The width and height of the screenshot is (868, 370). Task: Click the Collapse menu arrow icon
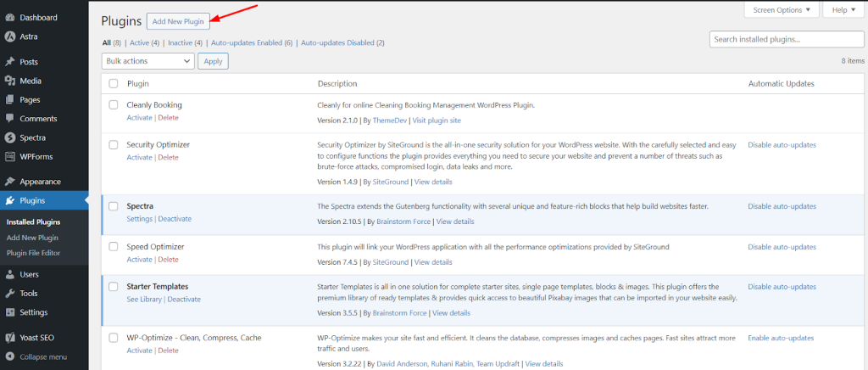(9, 356)
